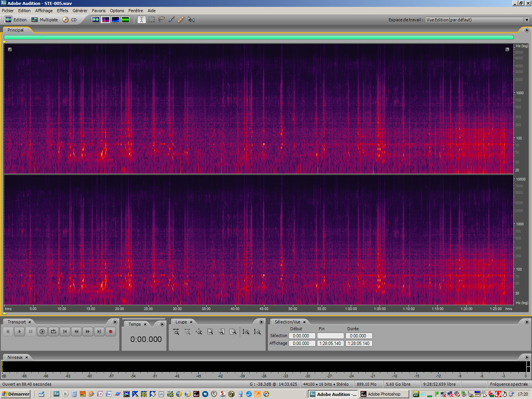
Task: Open the Loupe panel menu
Action: tap(261, 321)
